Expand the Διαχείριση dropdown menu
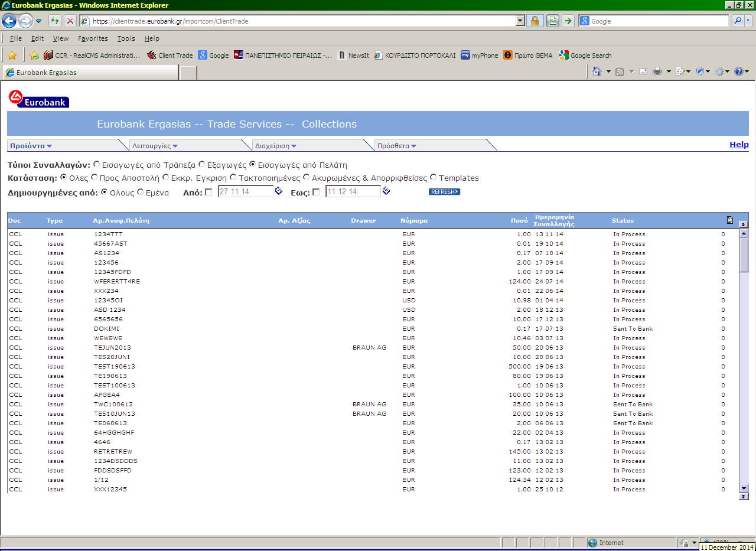The height and width of the screenshot is (551, 756). 276,145
